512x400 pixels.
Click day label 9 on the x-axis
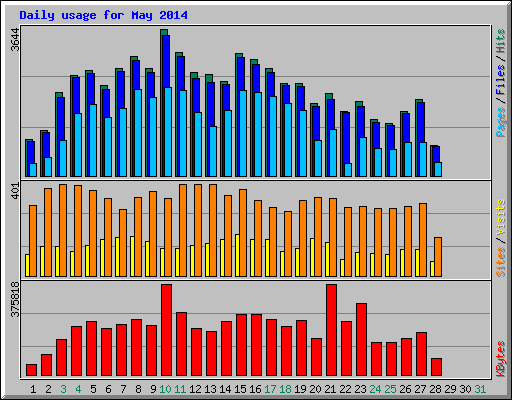[153, 389]
